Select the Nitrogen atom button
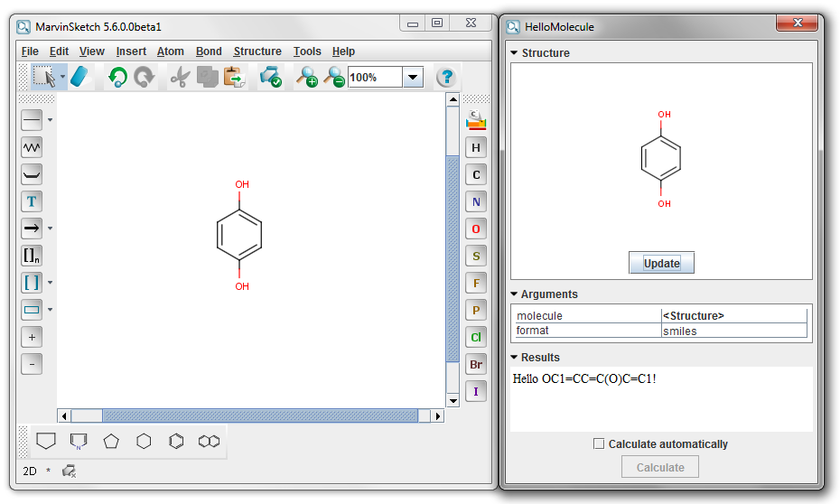840x504 pixels. pyautogui.click(x=476, y=201)
